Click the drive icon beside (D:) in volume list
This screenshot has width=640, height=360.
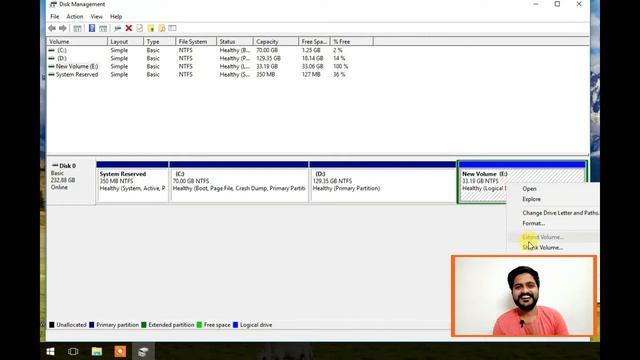click(x=51, y=58)
